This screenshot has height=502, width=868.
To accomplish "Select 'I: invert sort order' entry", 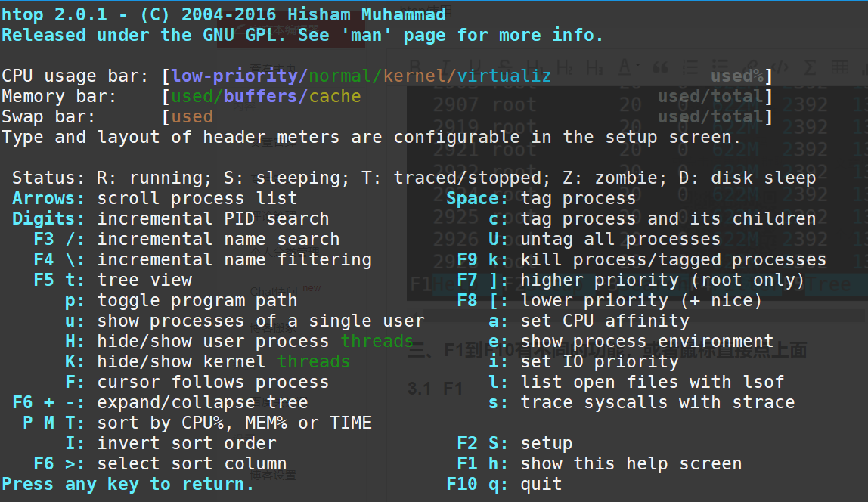I will pos(171,445).
